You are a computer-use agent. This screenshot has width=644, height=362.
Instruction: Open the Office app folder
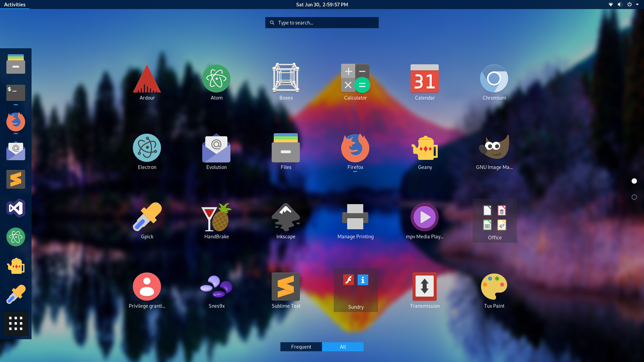pos(495,221)
